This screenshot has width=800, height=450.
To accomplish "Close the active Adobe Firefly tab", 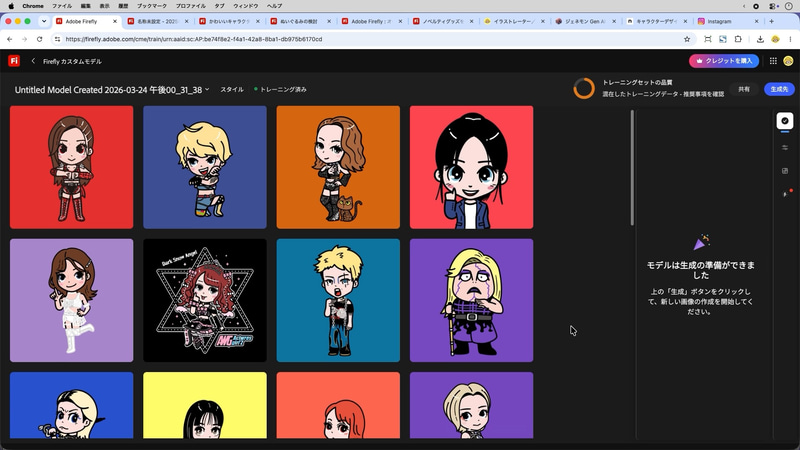I will click(x=114, y=21).
